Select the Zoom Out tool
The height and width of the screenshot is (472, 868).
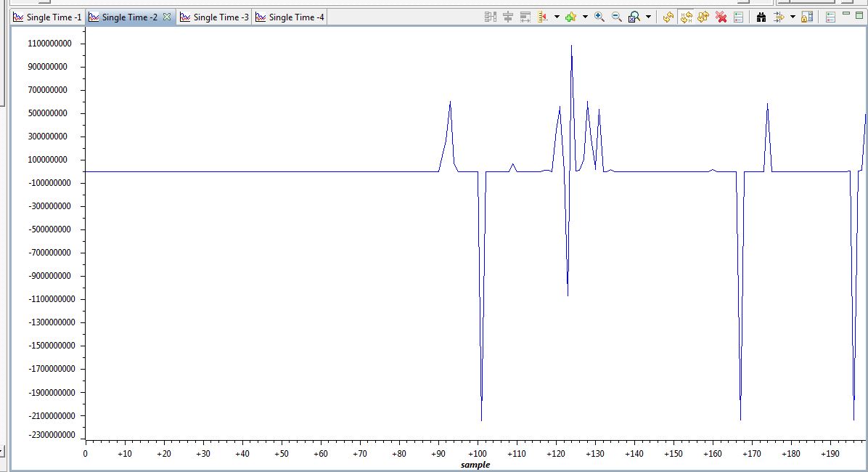pyautogui.click(x=616, y=17)
